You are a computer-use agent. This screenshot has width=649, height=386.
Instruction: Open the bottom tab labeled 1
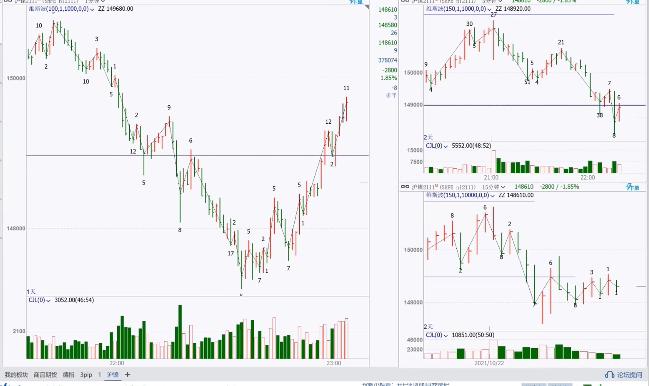[99, 374]
